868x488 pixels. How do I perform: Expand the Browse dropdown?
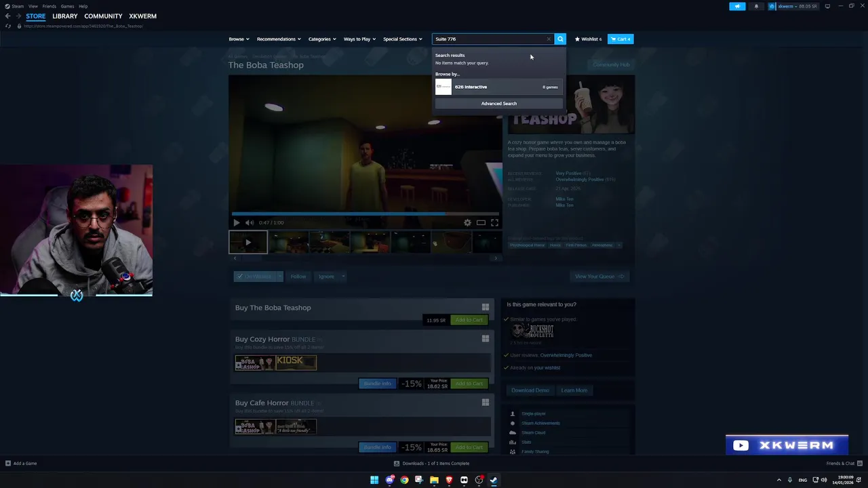click(x=239, y=39)
